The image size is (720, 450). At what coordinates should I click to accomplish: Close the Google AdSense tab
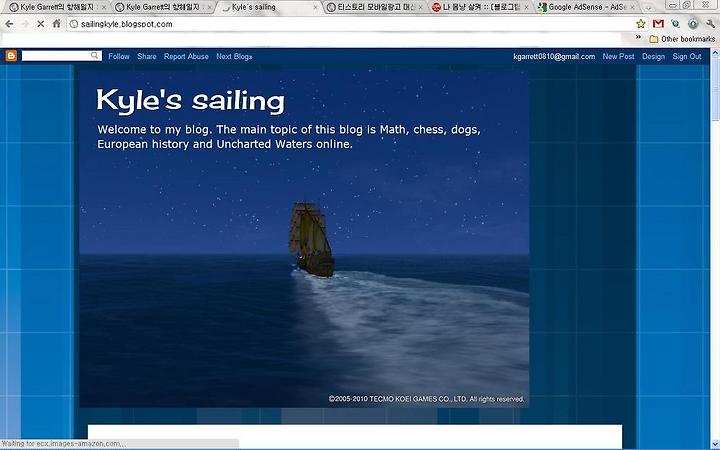[x=633, y=7]
